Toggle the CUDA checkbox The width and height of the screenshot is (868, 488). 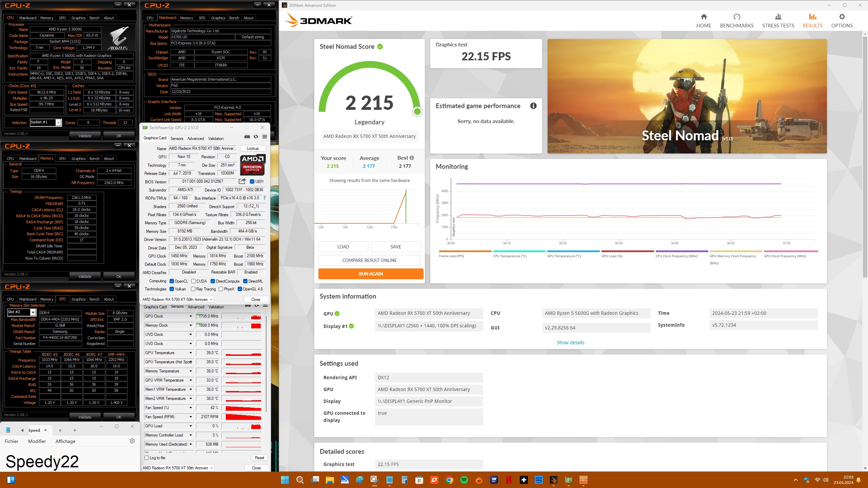pos(193,281)
